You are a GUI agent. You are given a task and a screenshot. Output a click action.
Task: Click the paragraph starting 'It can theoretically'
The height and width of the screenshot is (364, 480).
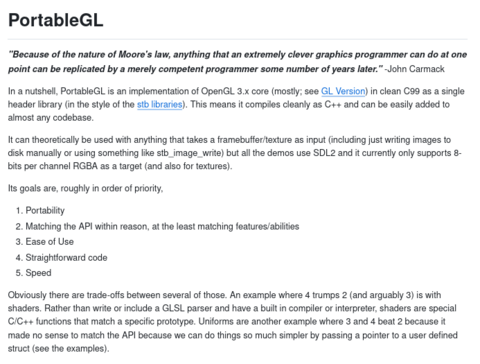click(235, 153)
